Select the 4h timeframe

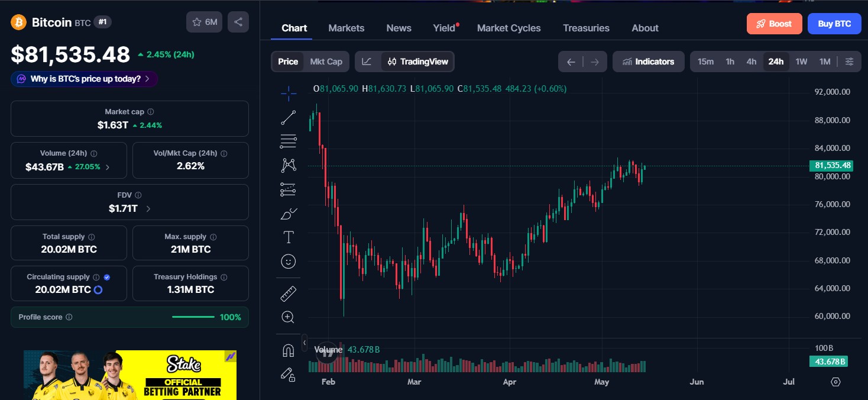point(752,62)
